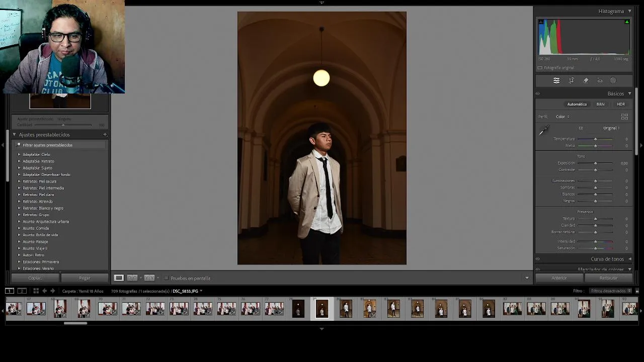Expand Retratos: Piel oscura presets

[19, 181]
